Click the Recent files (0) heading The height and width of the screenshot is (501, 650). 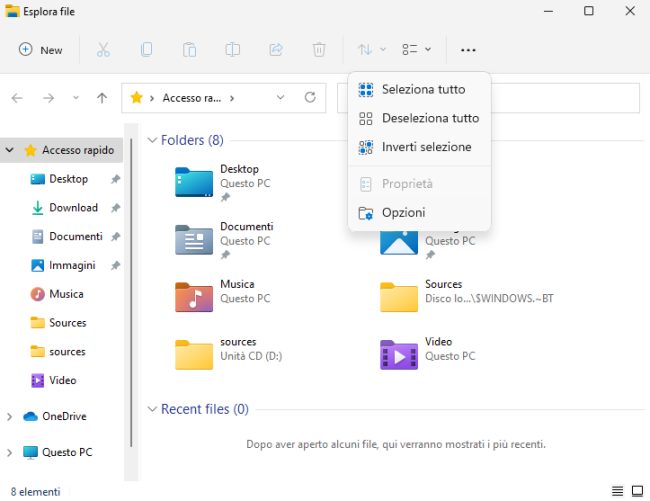pos(205,409)
